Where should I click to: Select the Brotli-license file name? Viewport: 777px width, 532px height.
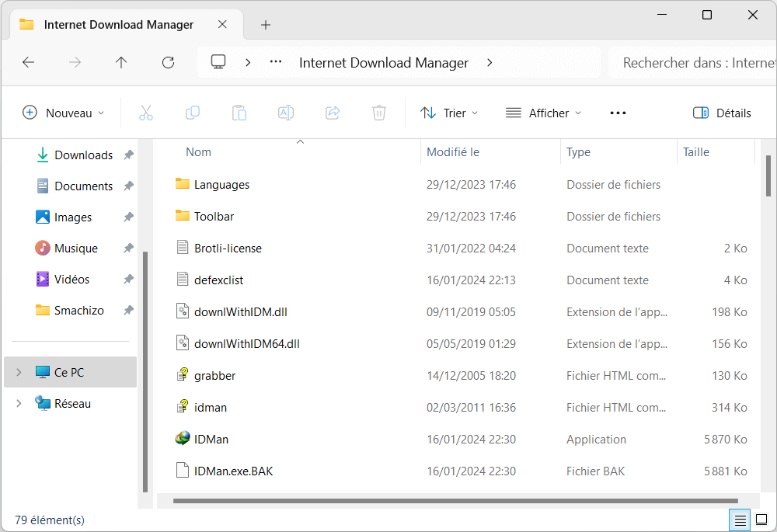tap(228, 249)
